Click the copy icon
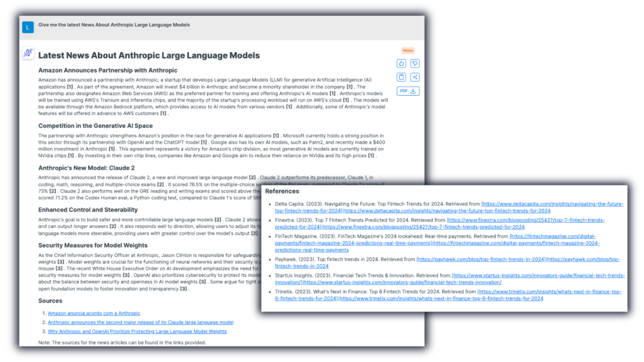This screenshot has width=644, height=362. pyautogui.click(x=401, y=77)
